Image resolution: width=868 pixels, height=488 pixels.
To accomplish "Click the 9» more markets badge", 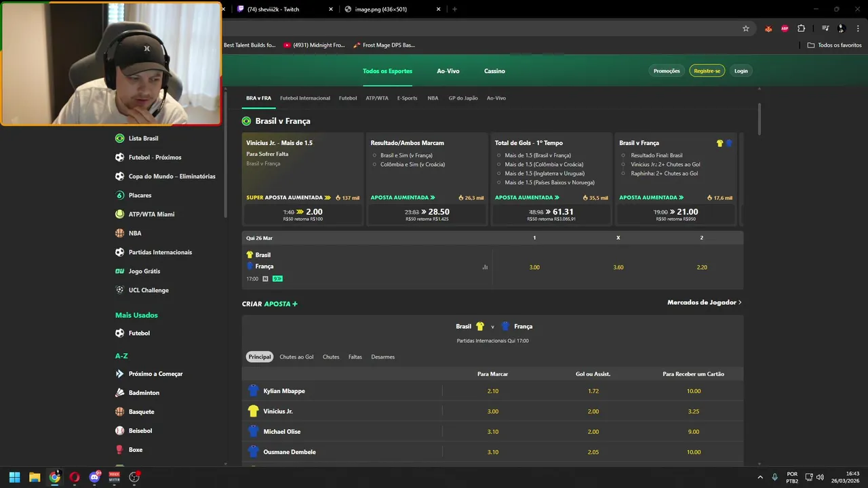I will (x=277, y=279).
